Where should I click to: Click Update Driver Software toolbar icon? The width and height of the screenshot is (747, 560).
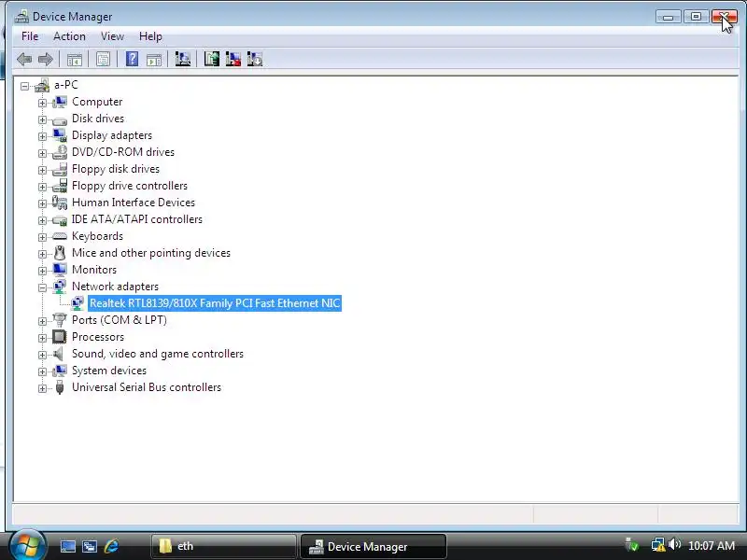pos(212,59)
